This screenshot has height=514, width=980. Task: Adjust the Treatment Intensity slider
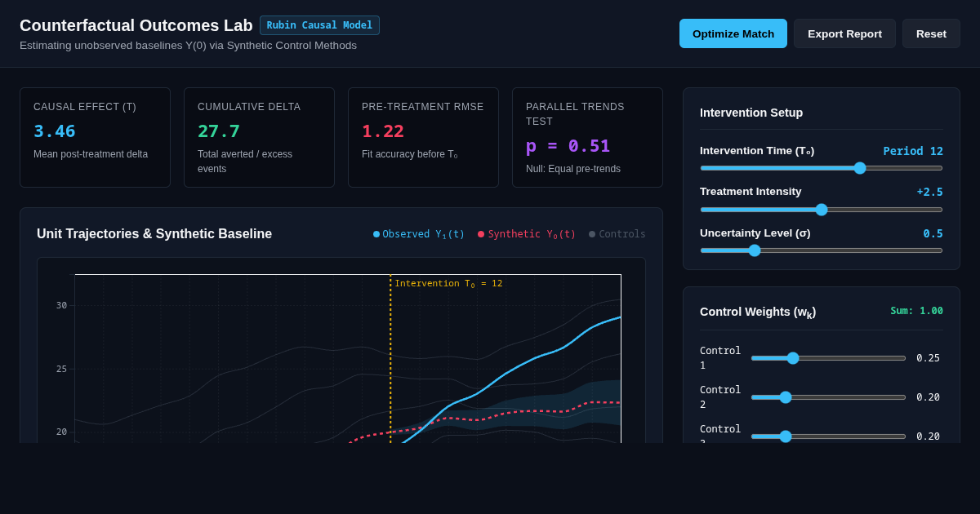click(x=822, y=210)
